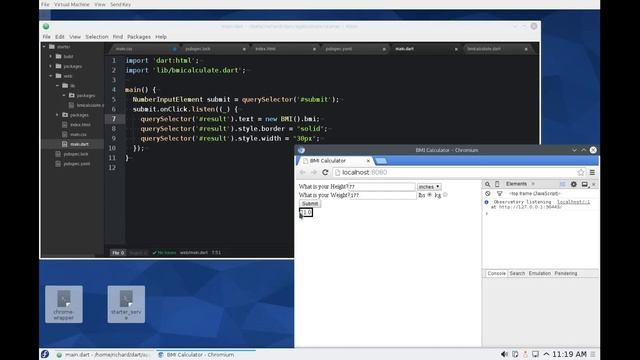
Task: Collapse the web folder
Action: coord(51,76)
